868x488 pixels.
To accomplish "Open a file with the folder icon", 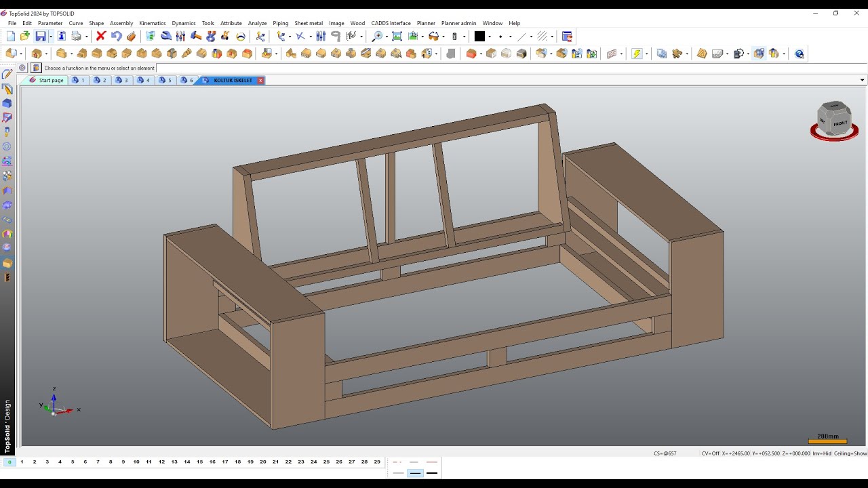I will [25, 36].
